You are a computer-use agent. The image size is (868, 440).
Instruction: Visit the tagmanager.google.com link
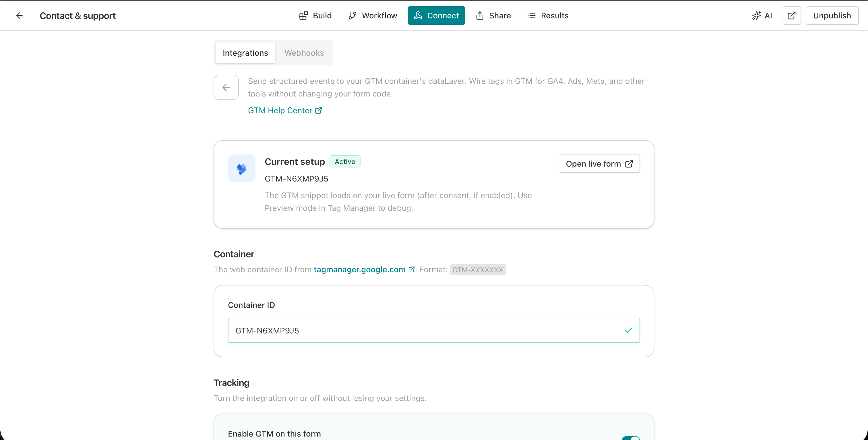pos(359,269)
